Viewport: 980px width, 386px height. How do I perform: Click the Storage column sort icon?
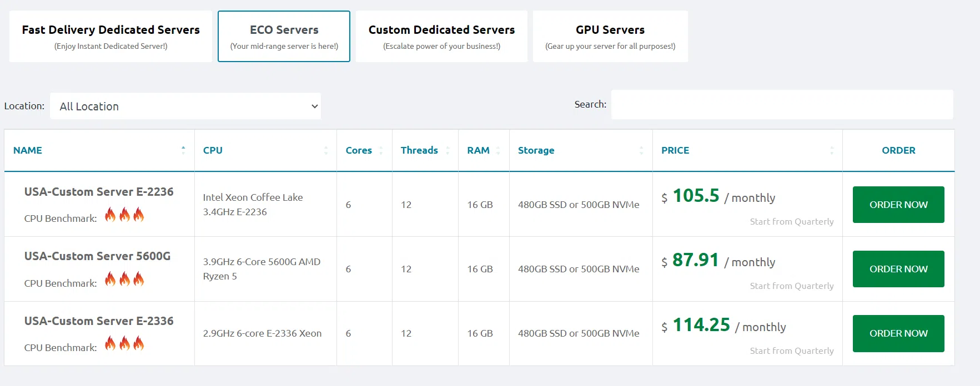click(641, 150)
